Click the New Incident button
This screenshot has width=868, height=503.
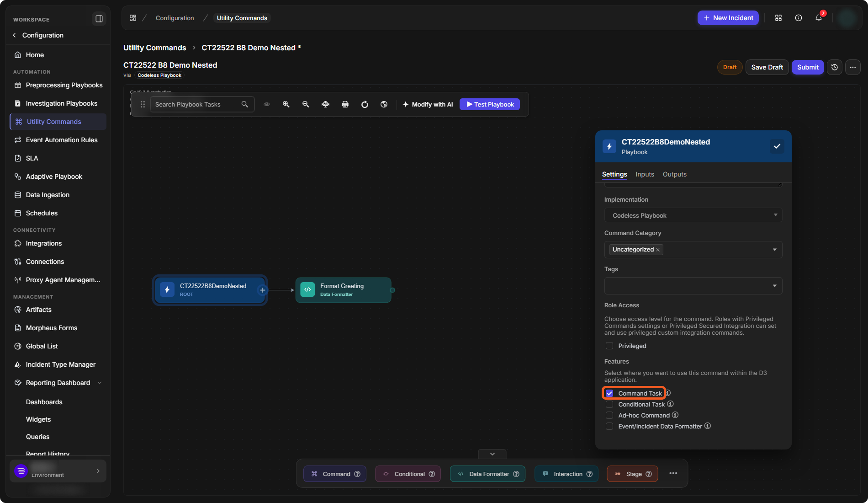(728, 18)
